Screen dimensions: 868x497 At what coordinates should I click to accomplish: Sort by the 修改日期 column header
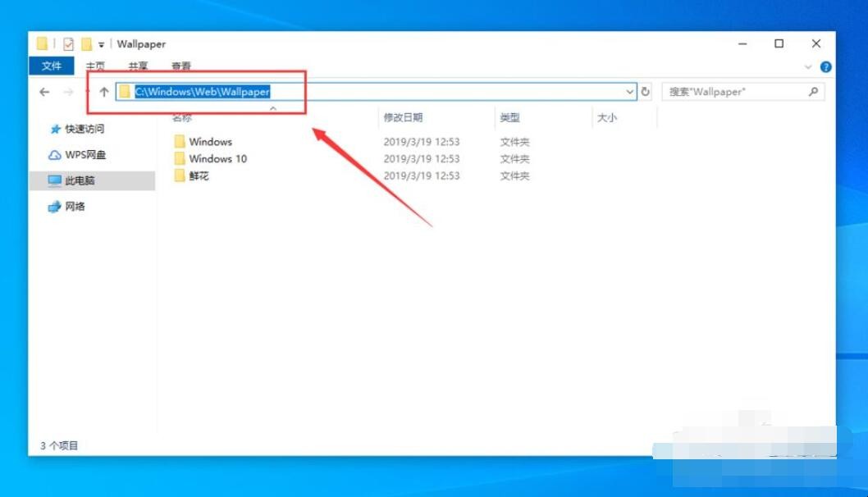403,118
